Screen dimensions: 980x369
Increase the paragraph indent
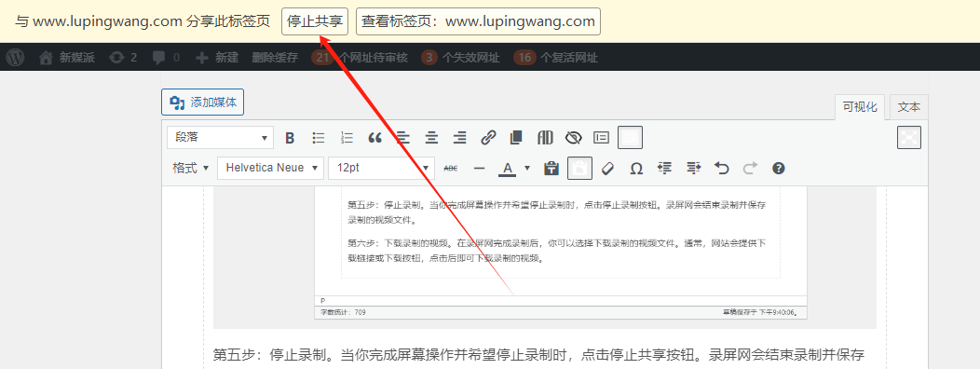[x=694, y=169]
